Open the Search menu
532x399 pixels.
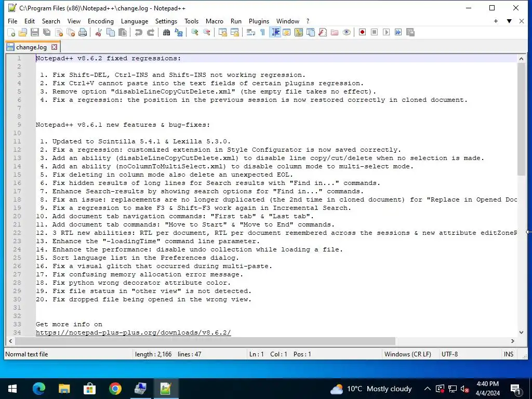point(51,21)
